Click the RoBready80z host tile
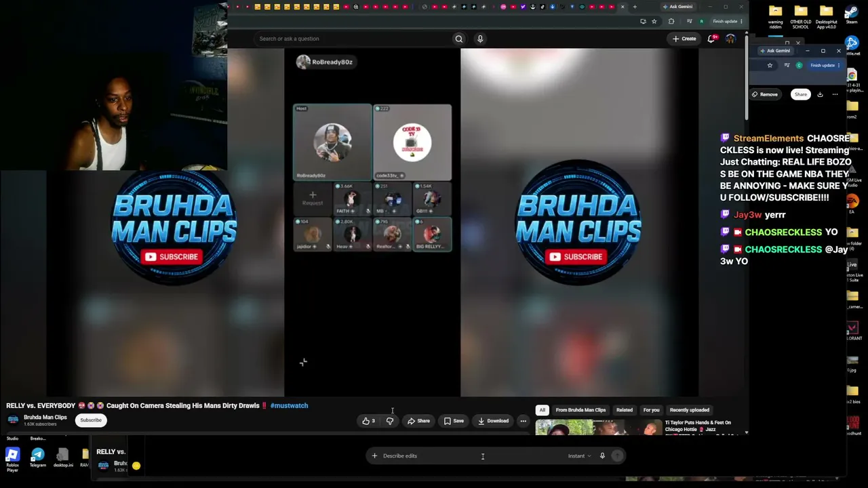The image size is (868, 488). click(332, 142)
